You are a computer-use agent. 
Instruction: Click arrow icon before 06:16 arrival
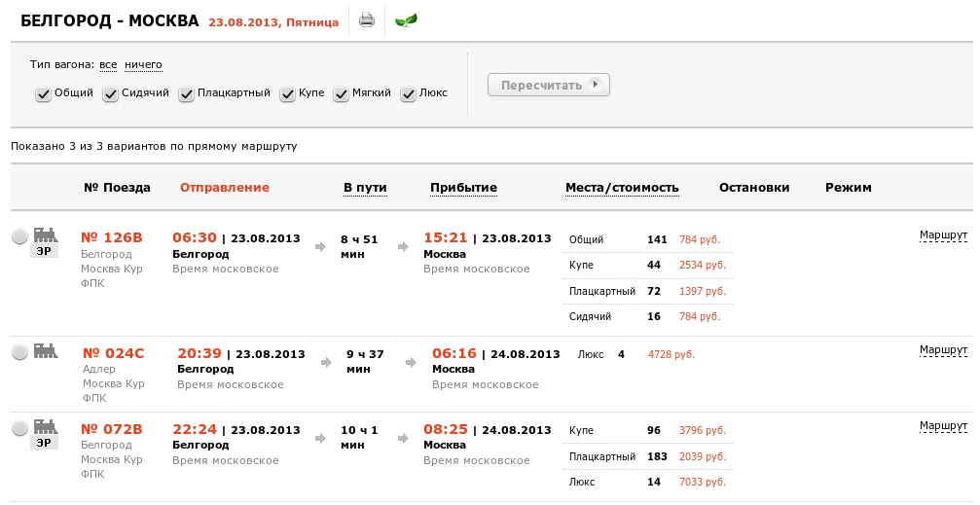click(x=412, y=362)
